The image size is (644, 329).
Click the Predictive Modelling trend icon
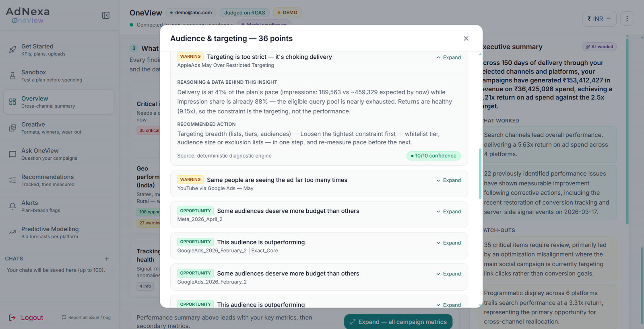point(12,232)
